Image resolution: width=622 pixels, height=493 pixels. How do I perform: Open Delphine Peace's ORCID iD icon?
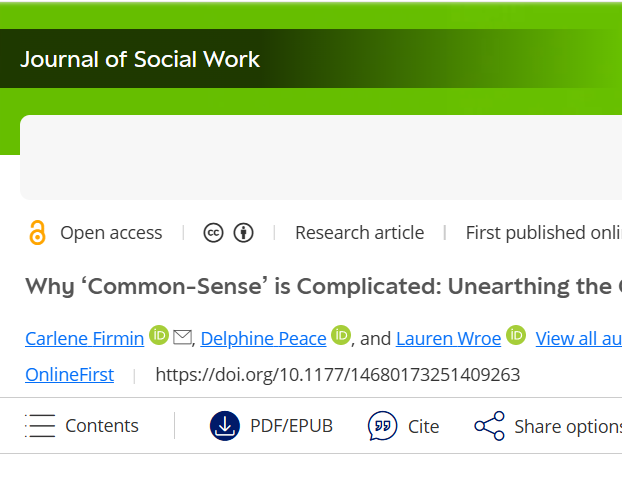[x=341, y=336]
